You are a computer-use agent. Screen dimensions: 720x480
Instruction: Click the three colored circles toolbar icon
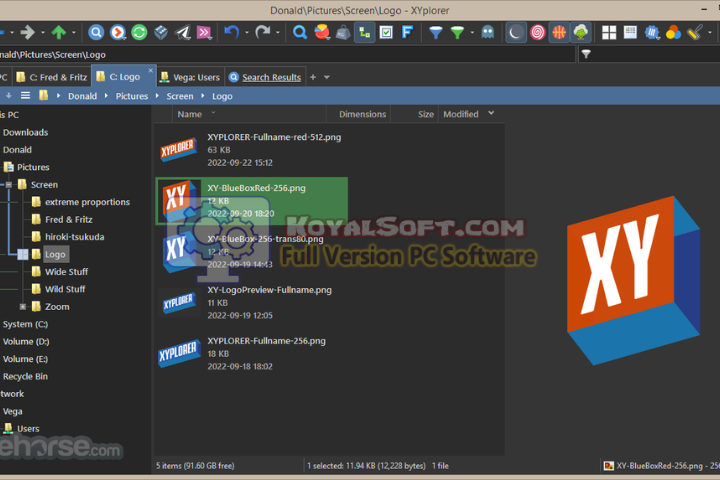[x=673, y=32]
